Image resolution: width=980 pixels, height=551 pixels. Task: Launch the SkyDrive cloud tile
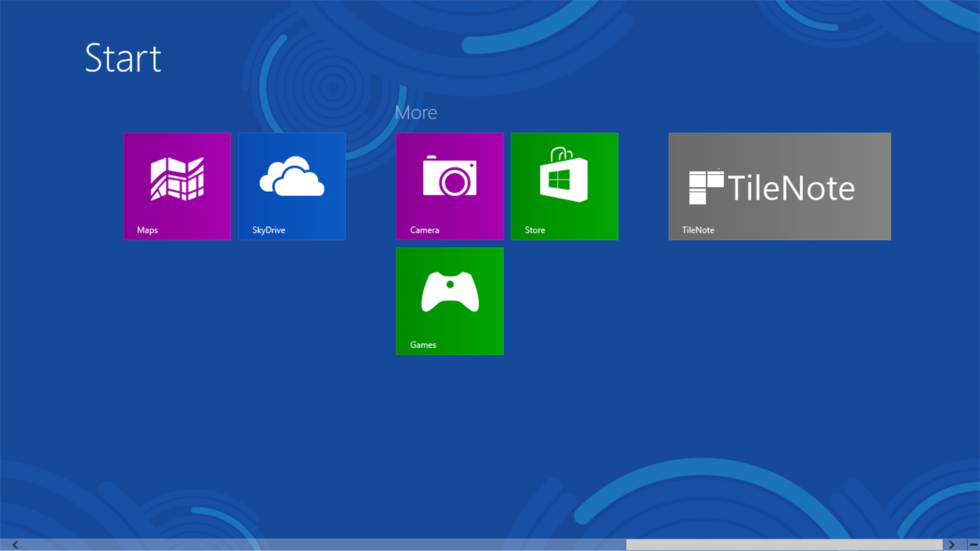click(x=292, y=186)
